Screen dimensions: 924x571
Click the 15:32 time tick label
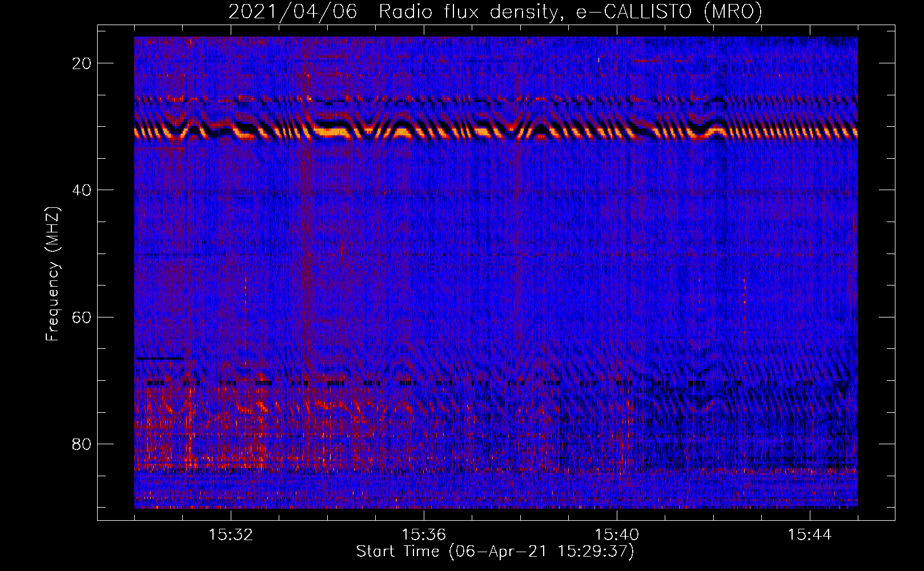click(x=231, y=535)
